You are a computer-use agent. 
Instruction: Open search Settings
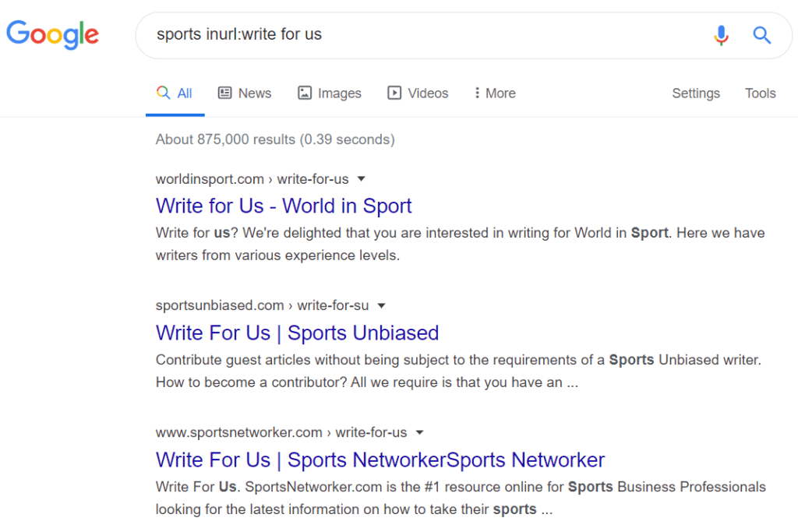point(696,93)
